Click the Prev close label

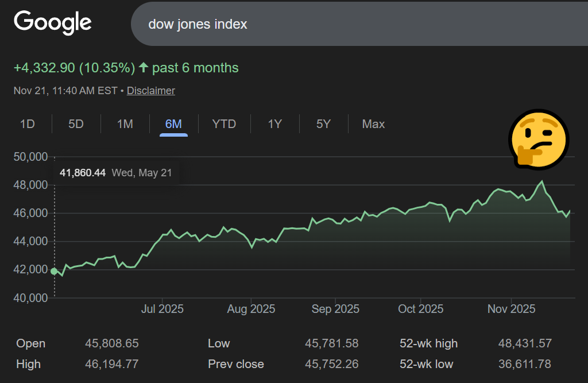236,364
